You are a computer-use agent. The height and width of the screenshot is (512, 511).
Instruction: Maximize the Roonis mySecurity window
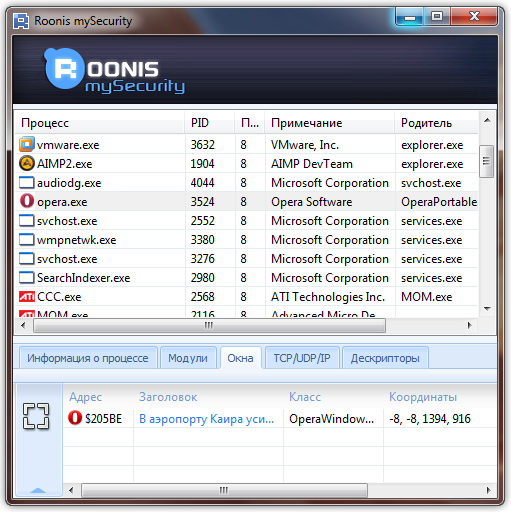437,17
